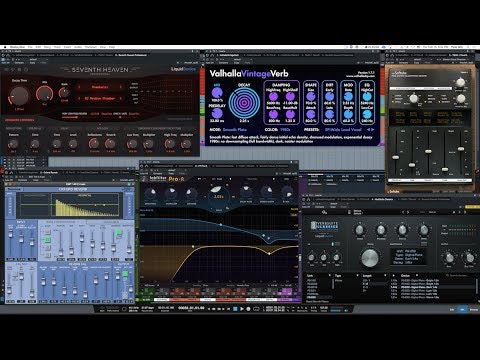Click the Browse button at bottom right
The height and width of the screenshot is (360, 480).
coord(474,310)
